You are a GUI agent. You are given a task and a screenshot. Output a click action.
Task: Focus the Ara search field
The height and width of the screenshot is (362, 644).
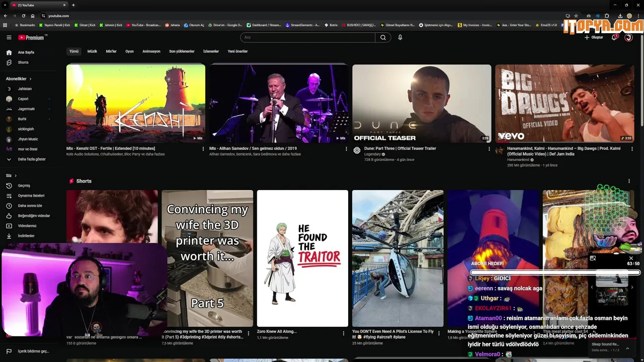tap(307, 37)
